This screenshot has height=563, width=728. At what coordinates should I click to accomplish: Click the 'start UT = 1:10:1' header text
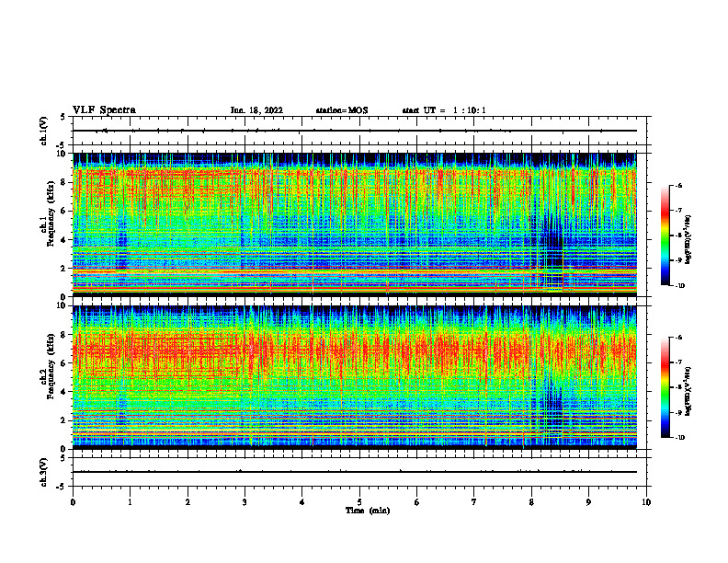[444, 110]
